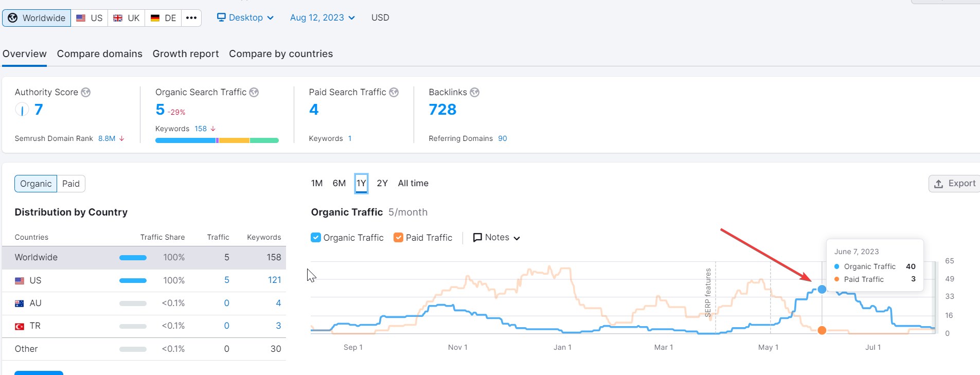Click the keywords distribution color bar

pos(217,140)
